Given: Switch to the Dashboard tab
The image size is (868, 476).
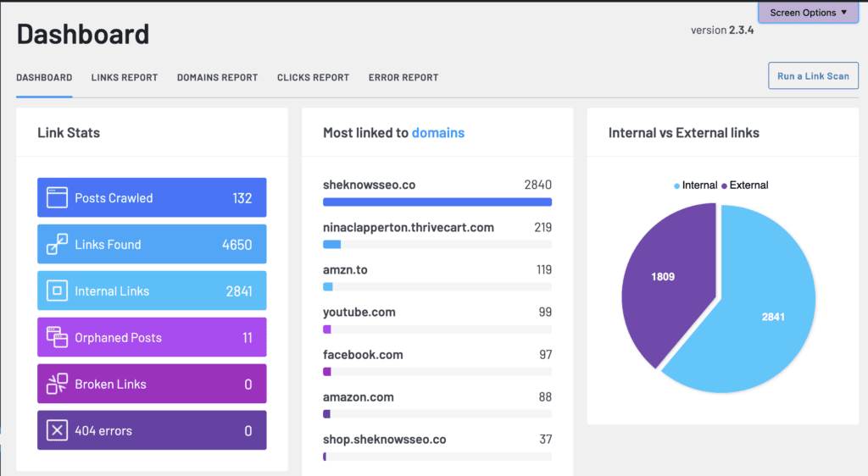Looking at the screenshot, I should tap(44, 77).
